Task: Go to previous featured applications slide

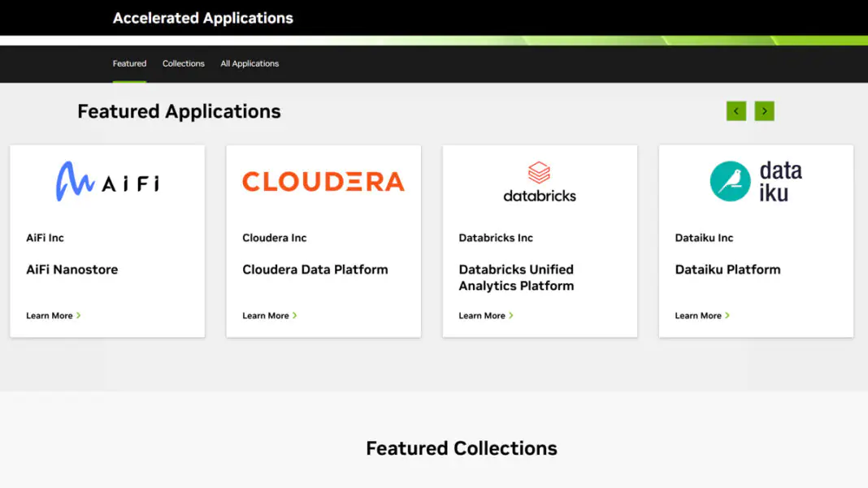Action: [736, 111]
